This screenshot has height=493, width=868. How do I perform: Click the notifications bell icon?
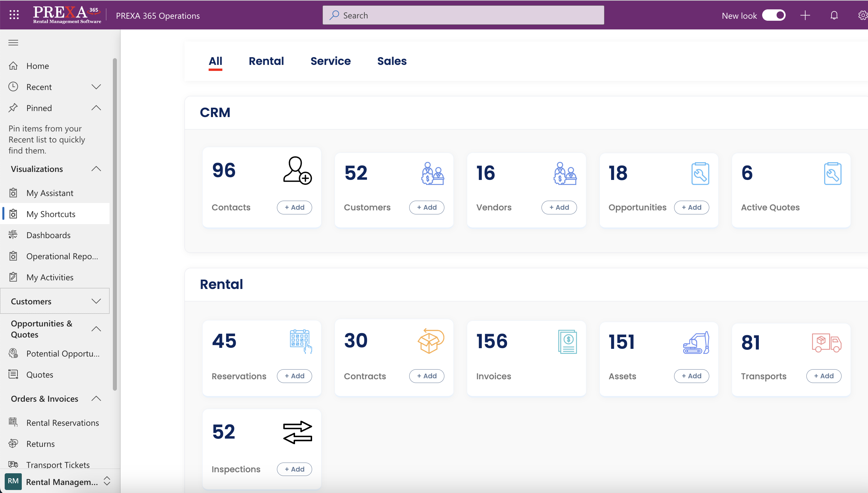coord(834,15)
